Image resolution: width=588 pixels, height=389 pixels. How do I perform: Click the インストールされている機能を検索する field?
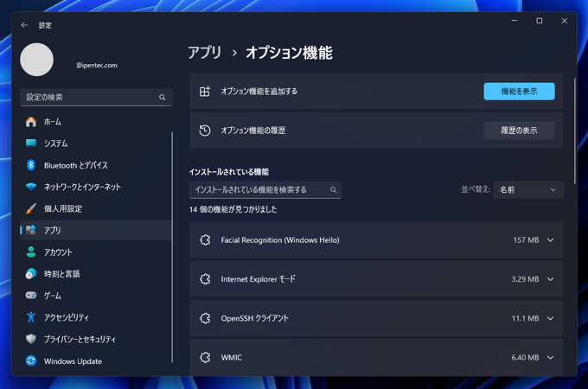click(x=265, y=190)
